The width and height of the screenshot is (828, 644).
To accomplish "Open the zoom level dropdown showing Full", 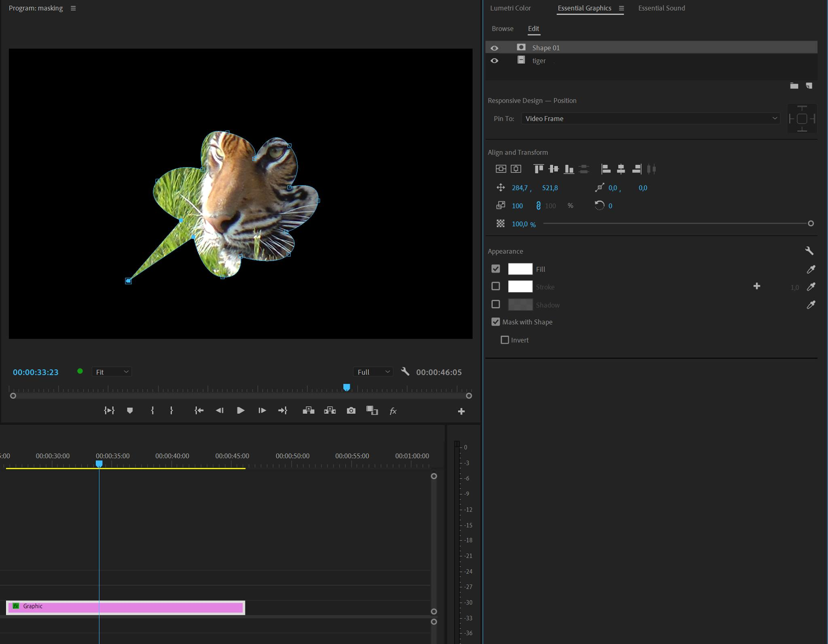I will point(372,372).
